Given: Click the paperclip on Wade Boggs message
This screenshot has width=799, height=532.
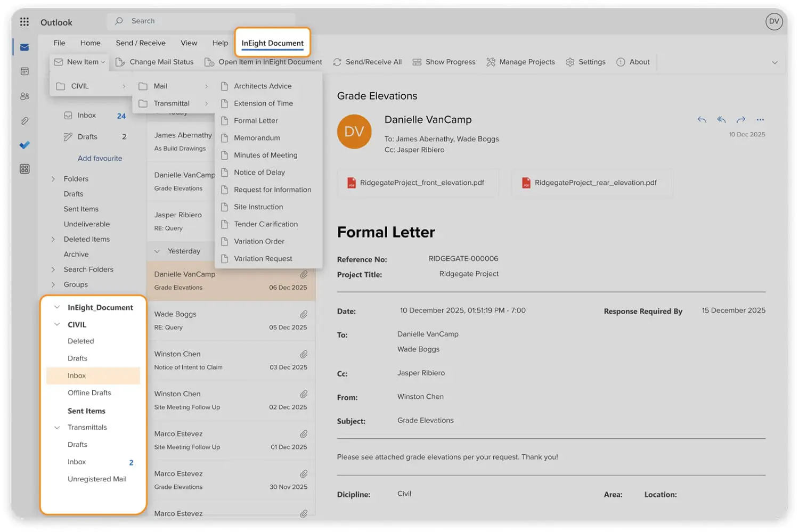Looking at the screenshot, I should (304, 314).
